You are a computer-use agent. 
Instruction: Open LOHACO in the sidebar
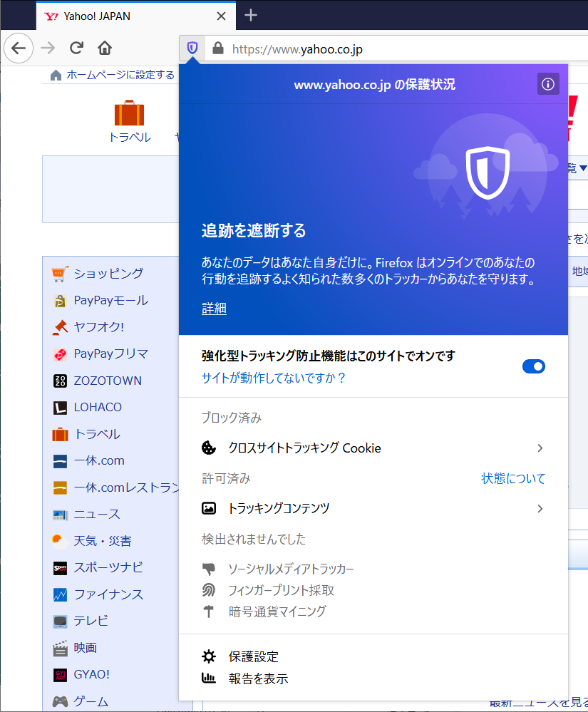point(98,407)
